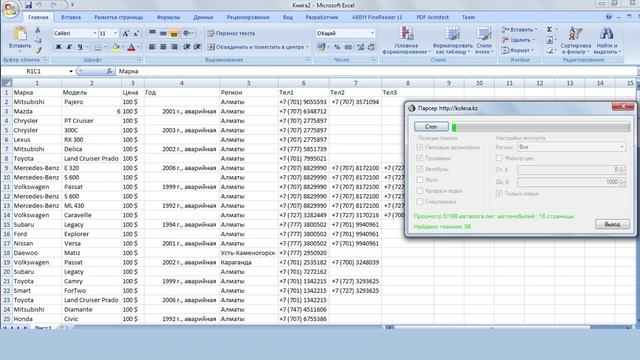Image resolution: width=640 pixels, height=360 pixels.
Task: Switch to the Формулы ribbon tab
Action: 168,17
